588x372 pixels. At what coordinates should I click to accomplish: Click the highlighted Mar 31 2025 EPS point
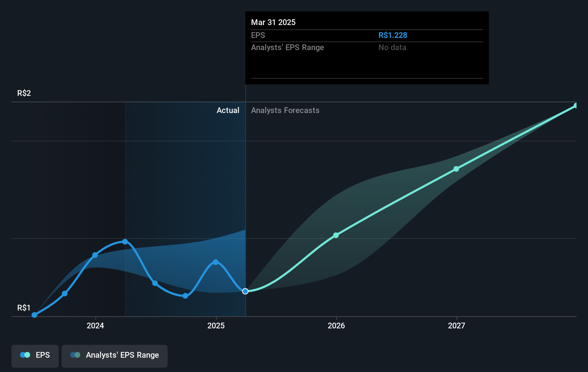point(245,291)
